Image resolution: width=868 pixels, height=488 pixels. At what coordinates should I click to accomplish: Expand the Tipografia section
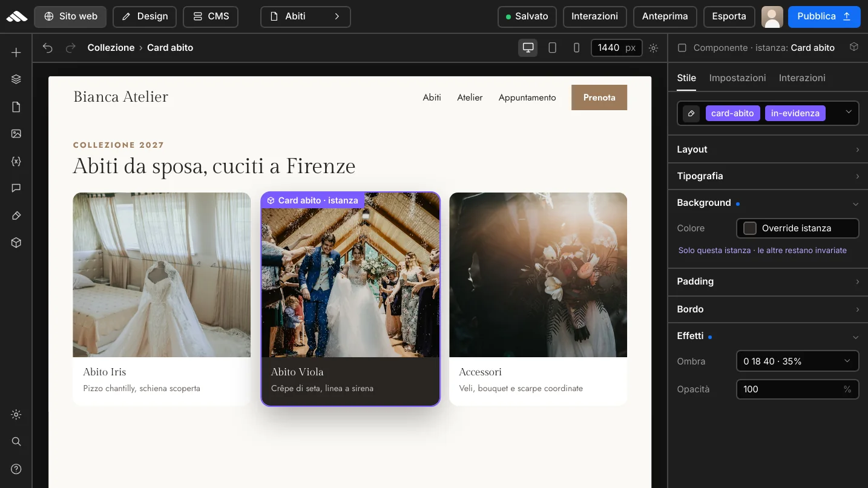(768, 176)
